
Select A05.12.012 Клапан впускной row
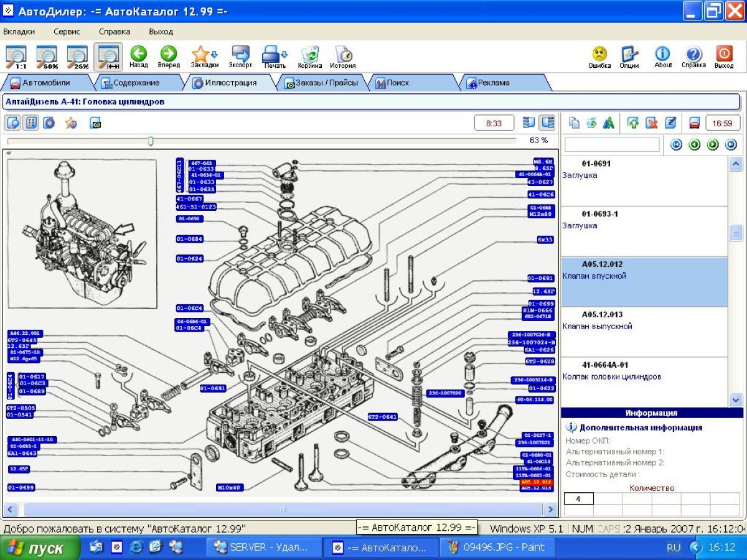644,282
